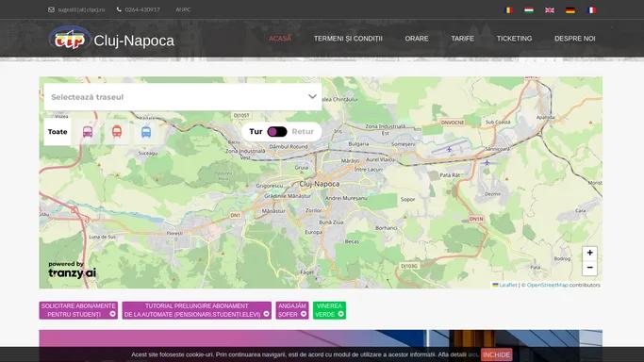Select the Toate vehicle filter
This screenshot has width=644, height=362.
[58, 132]
